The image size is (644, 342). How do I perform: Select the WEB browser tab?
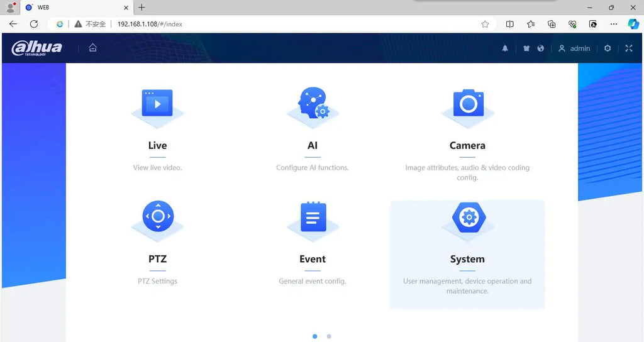76,8
